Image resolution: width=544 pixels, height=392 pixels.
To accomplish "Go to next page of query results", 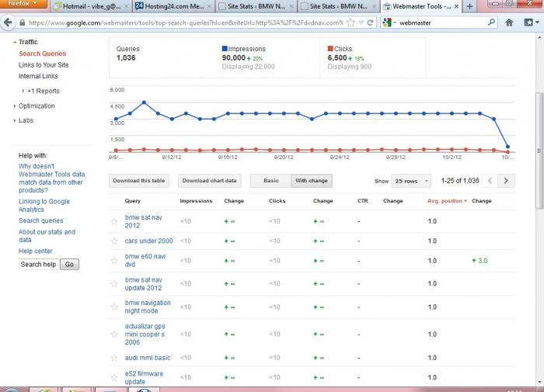I will pyautogui.click(x=506, y=181).
